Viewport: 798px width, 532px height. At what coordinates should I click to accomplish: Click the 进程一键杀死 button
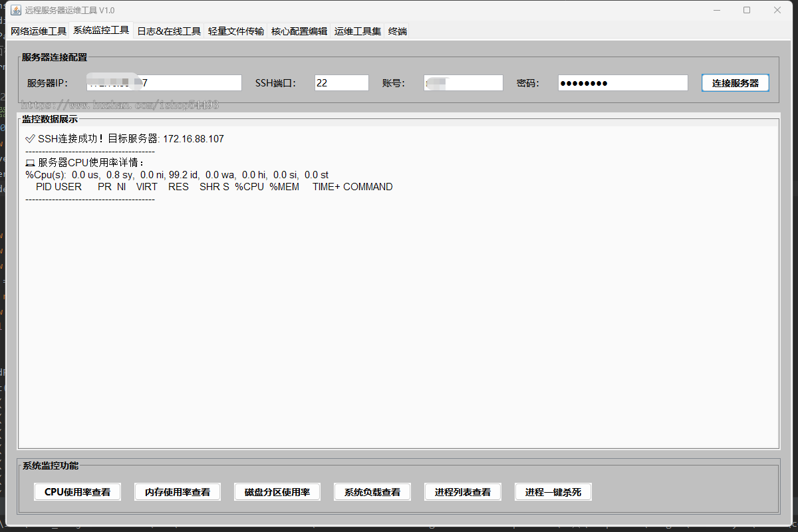553,492
